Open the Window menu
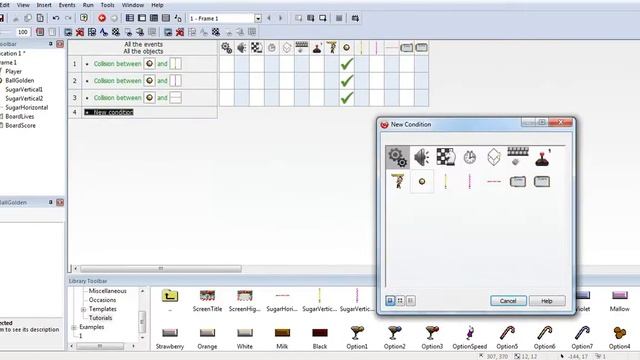640x360 pixels. coord(133,5)
